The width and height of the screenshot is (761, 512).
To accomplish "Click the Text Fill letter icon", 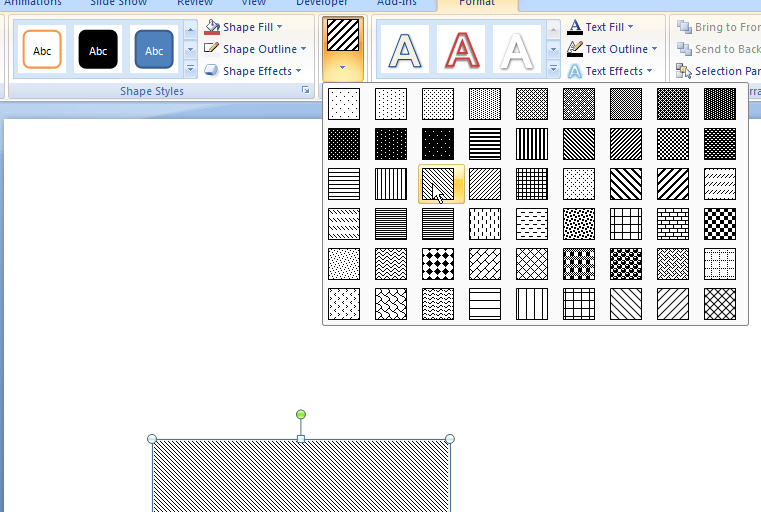I will click(x=574, y=27).
